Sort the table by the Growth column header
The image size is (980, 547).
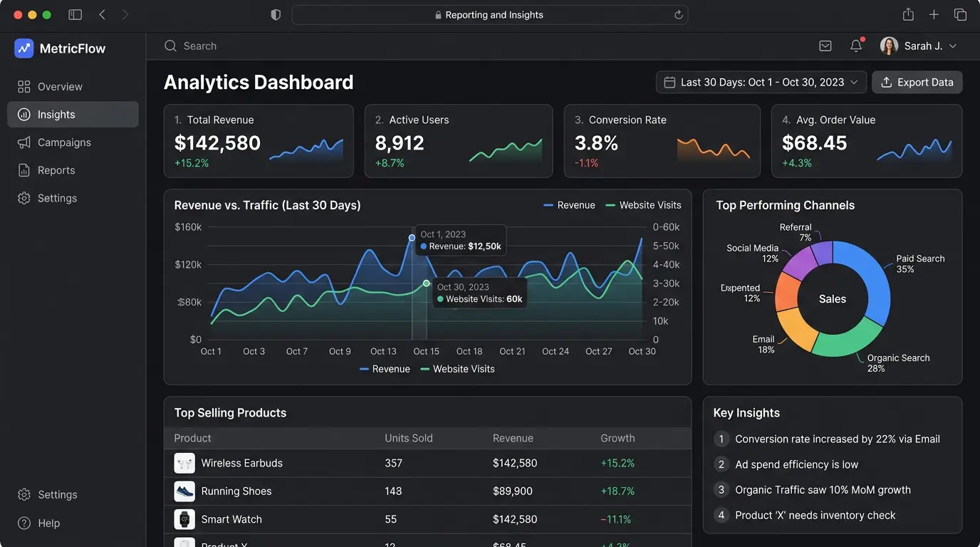click(617, 439)
